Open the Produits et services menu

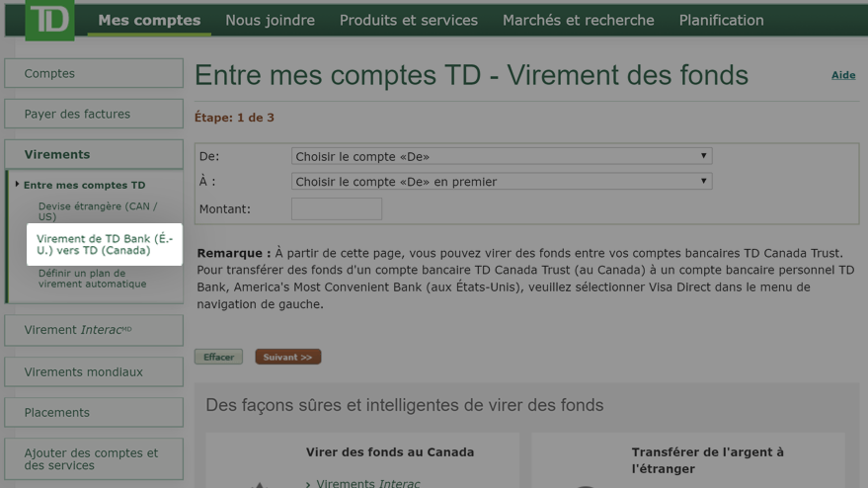click(x=409, y=21)
